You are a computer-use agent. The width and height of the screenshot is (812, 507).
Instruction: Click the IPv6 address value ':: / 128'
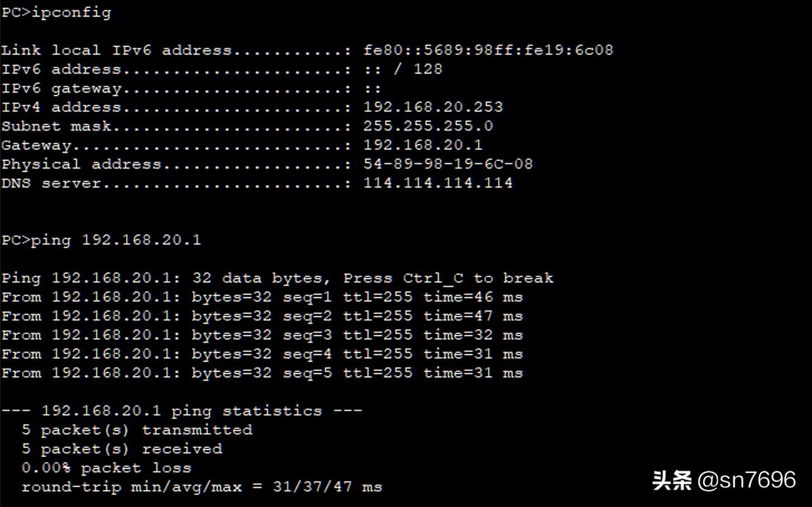click(403, 69)
